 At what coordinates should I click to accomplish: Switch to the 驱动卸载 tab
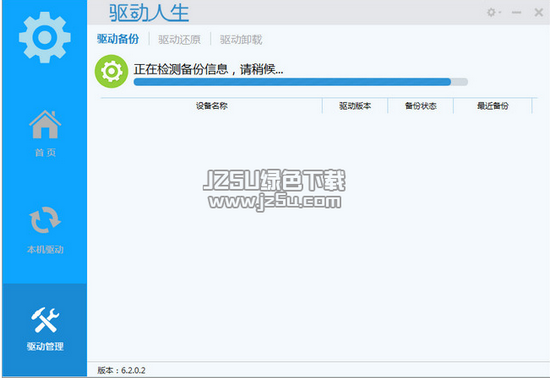coord(241,39)
